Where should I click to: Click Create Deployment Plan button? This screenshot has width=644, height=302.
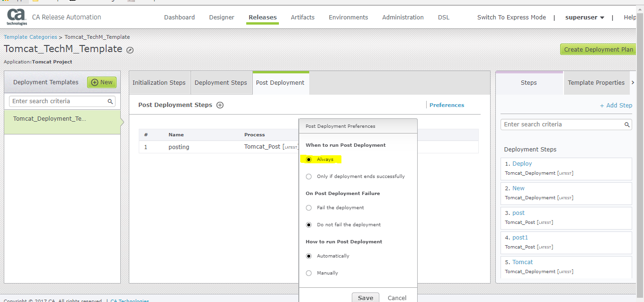click(599, 50)
